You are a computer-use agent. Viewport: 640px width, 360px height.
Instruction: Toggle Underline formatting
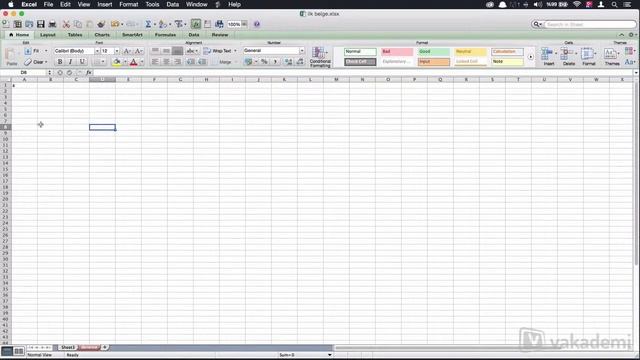82,62
